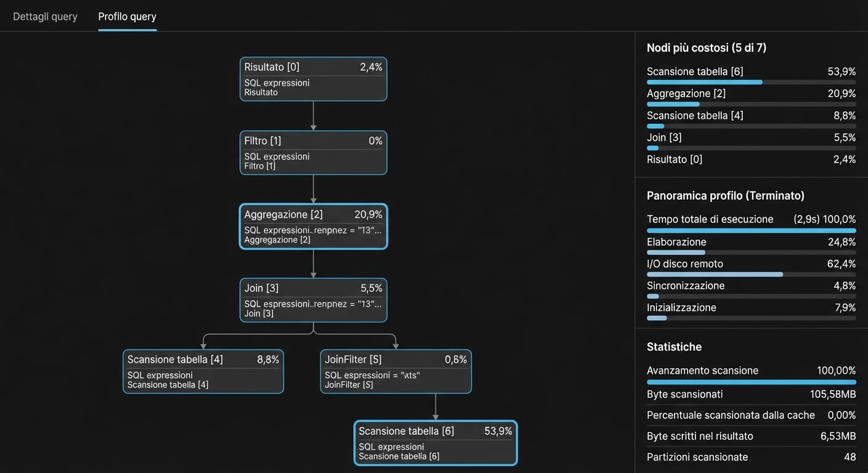Select Scansione tabella [6] node in graph

coord(435,443)
